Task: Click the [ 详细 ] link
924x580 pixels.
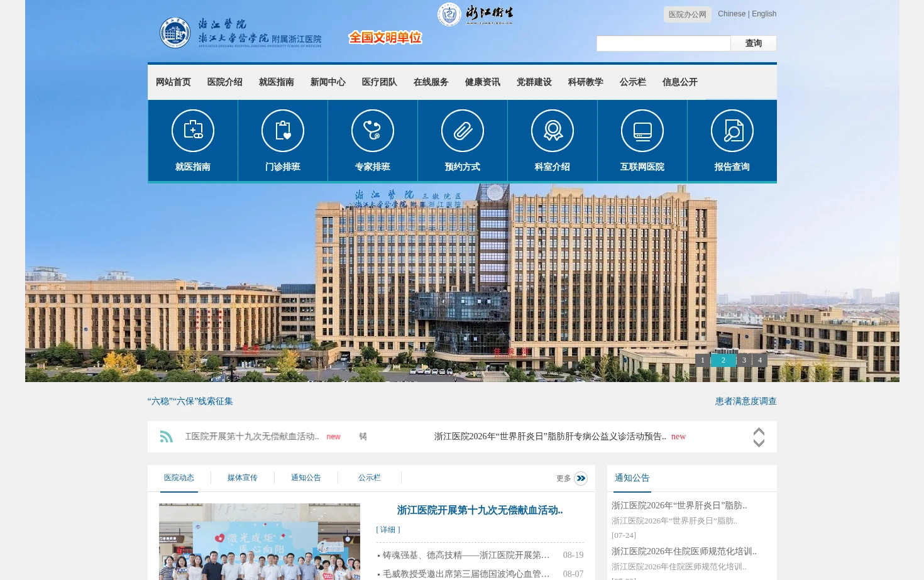Action: pos(388,530)
